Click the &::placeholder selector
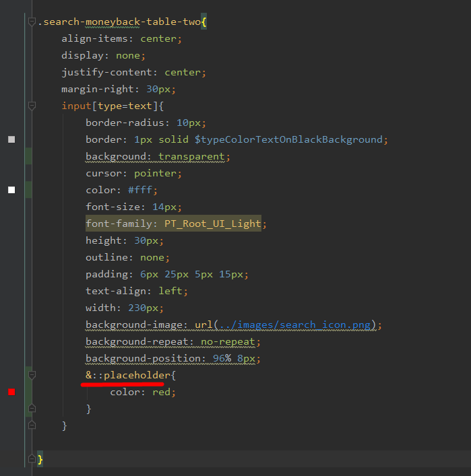This screenshot has width=471, height=476. [x=128, y=375]
